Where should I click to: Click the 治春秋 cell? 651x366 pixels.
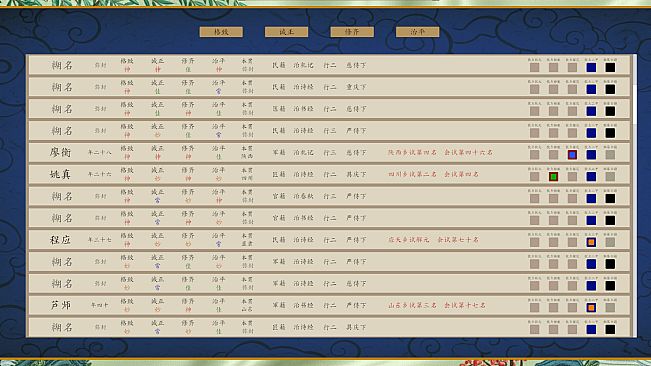click(303, 196)
